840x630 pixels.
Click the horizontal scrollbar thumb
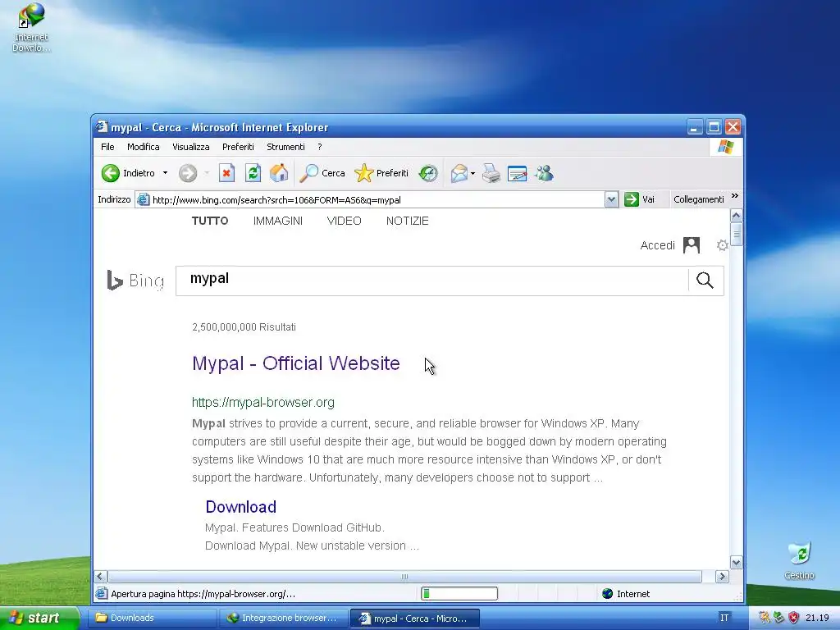point(404,577)
